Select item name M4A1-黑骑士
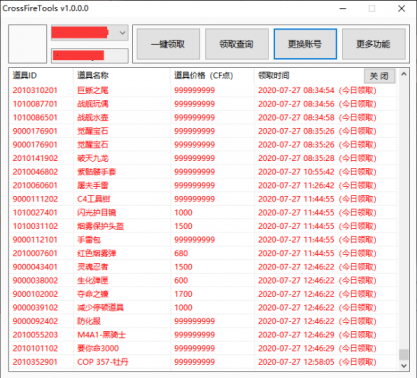 [x=101, y=335]
